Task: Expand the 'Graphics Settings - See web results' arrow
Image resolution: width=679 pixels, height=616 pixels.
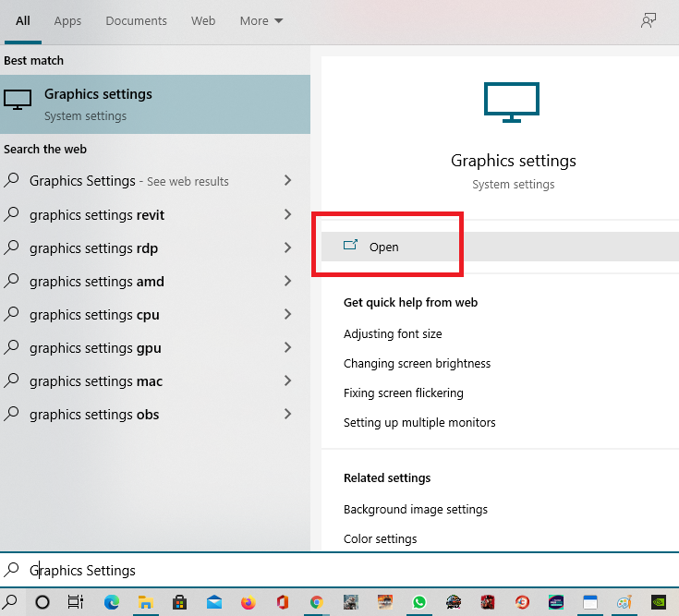Action: [287, 180]
